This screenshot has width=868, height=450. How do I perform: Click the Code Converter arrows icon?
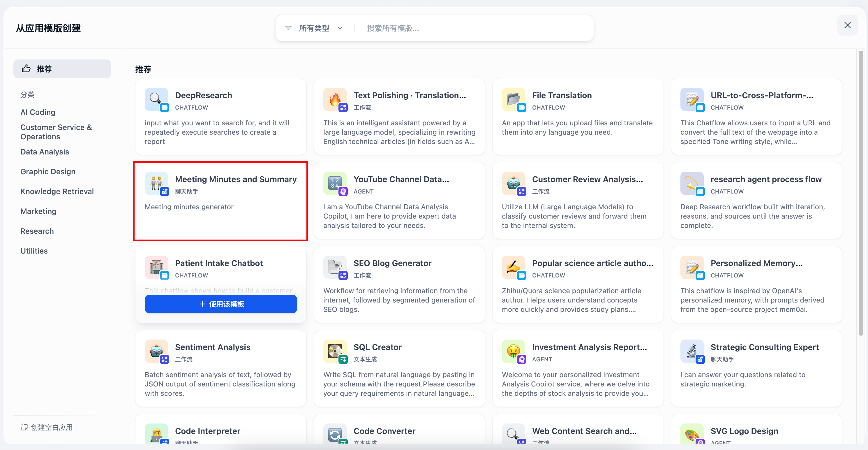click(335, 434)
